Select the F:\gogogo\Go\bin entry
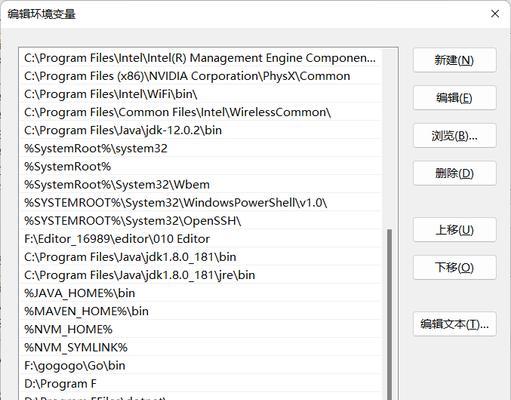The image size is (511, 400). point(200,366)
